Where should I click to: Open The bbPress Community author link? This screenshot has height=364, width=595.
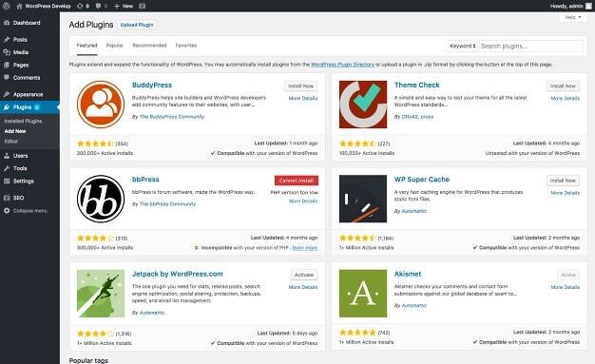click(x=167, y=204)
